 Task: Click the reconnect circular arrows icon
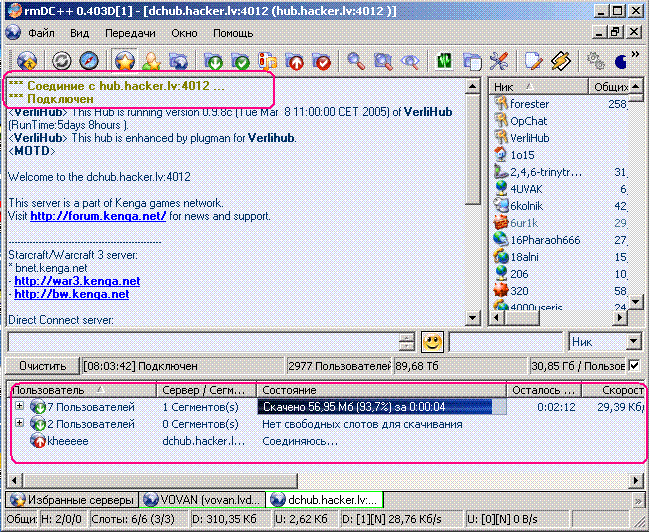pyautogui.click(x=62, y=61)
